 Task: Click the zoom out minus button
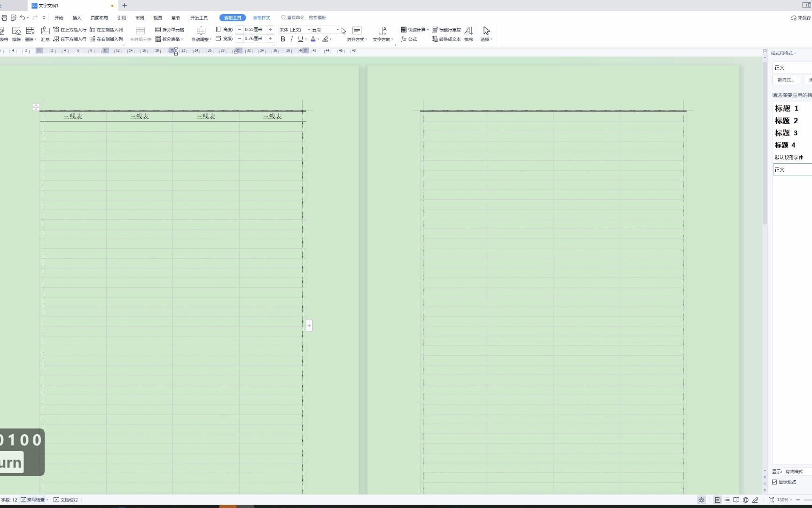click(798, 500)
